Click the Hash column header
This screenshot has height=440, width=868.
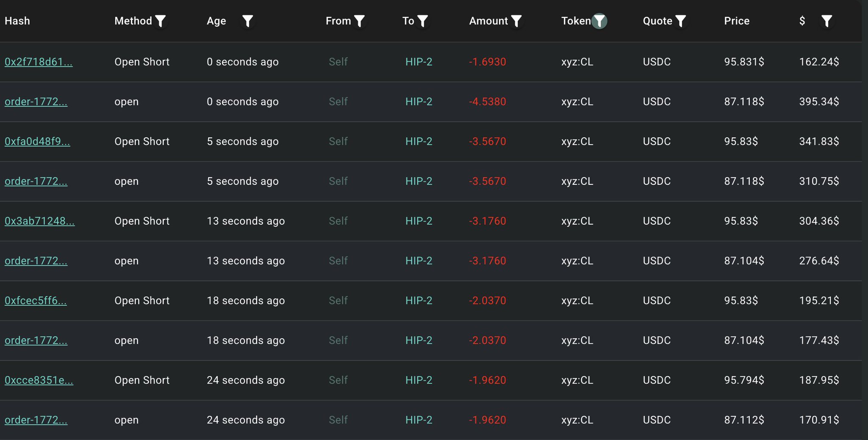pos(17,21)
